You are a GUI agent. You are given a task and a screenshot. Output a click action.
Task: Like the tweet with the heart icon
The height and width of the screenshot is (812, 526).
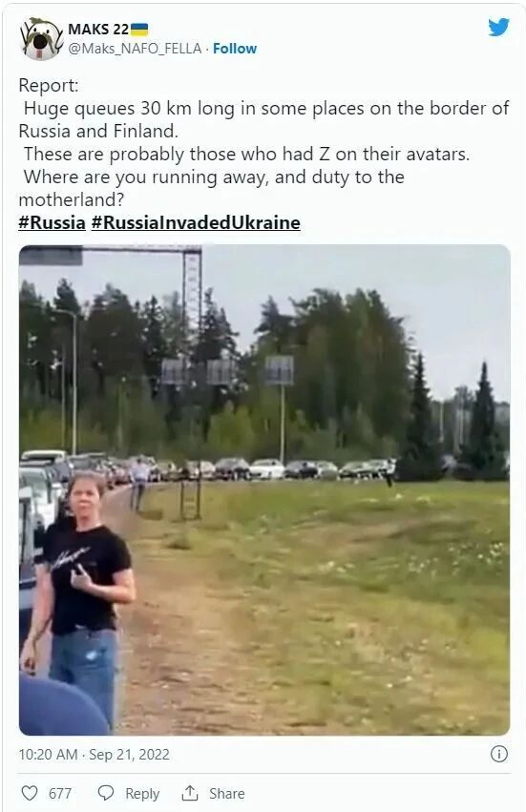pos(30,793)
